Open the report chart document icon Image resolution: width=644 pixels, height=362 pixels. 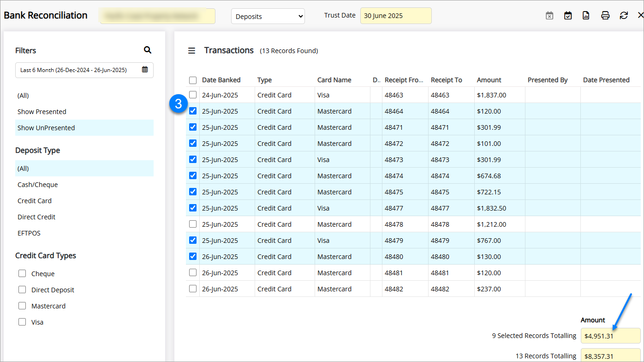586,16
